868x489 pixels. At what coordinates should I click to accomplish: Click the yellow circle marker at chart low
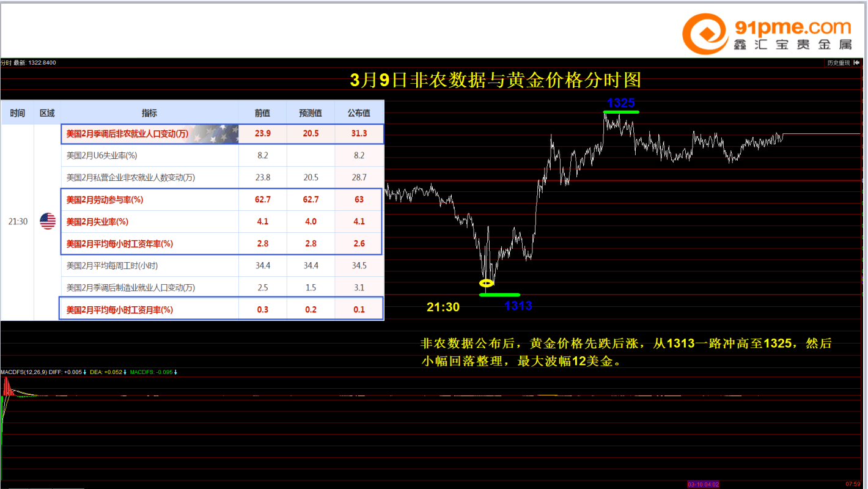486,283
